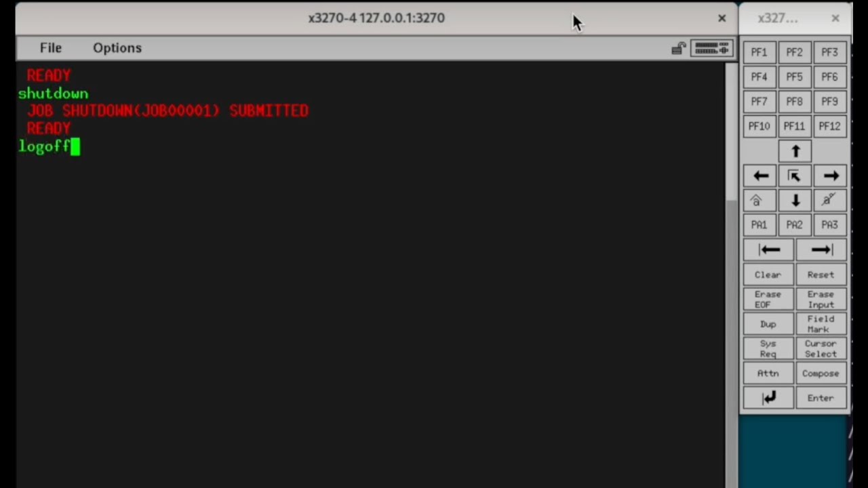Click the back-tab arrow key

[x=768, y=250]
